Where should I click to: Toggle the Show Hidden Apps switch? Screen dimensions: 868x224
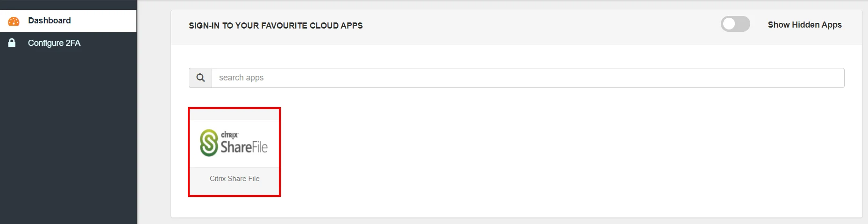[735, 24]
